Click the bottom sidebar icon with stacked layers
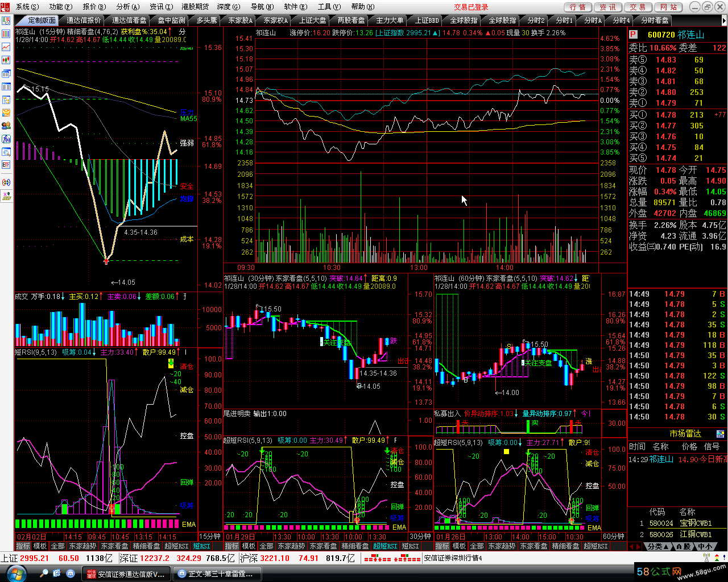728x582 pixels. 6,196
